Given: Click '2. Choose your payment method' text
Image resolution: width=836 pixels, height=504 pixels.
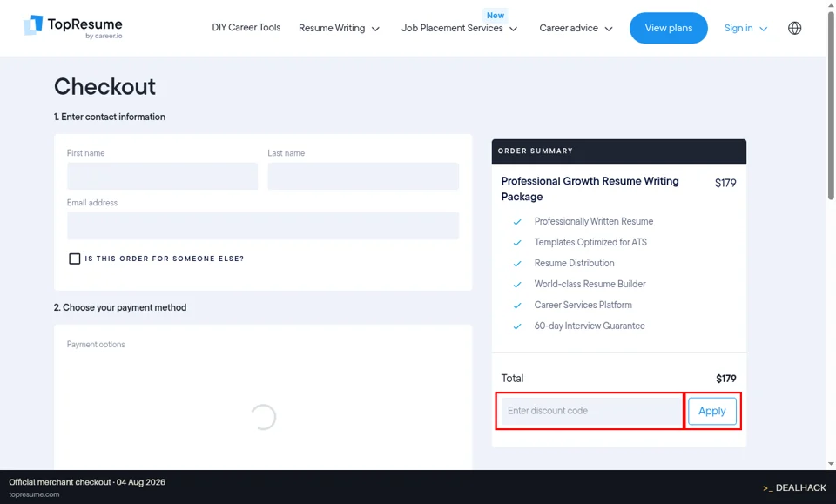Looking at the screenshot, I should [x=120, y=307].
